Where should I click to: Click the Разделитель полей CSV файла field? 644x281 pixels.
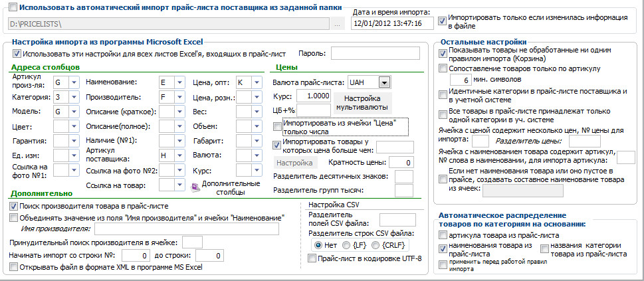pyautogui.click(x=397, y=220)
